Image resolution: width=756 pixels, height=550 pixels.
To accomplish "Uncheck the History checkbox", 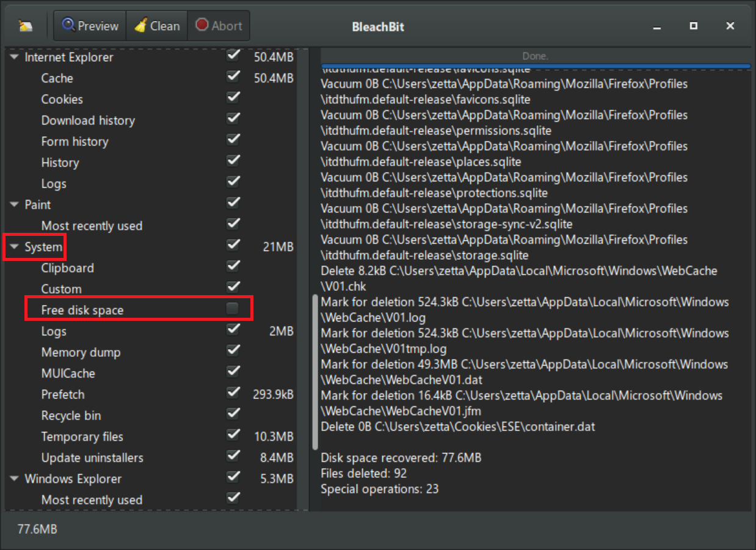I will click(x=233, y=161).
